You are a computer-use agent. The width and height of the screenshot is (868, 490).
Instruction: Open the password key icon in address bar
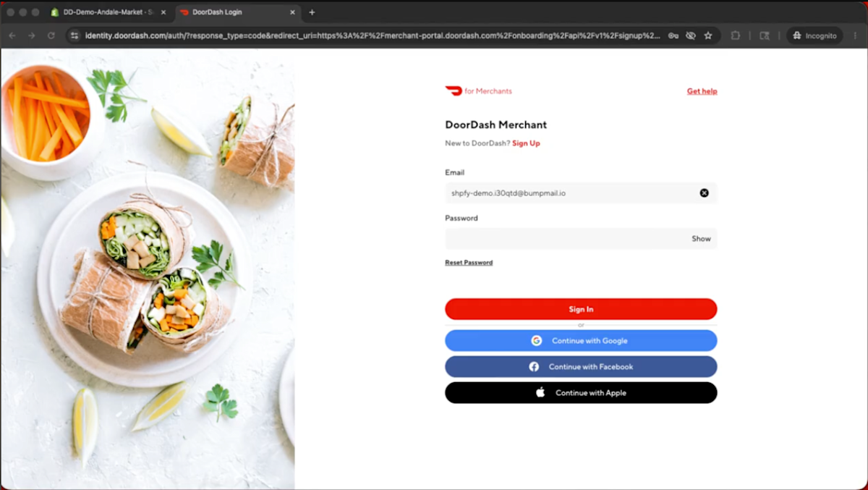tap(673, 35)
